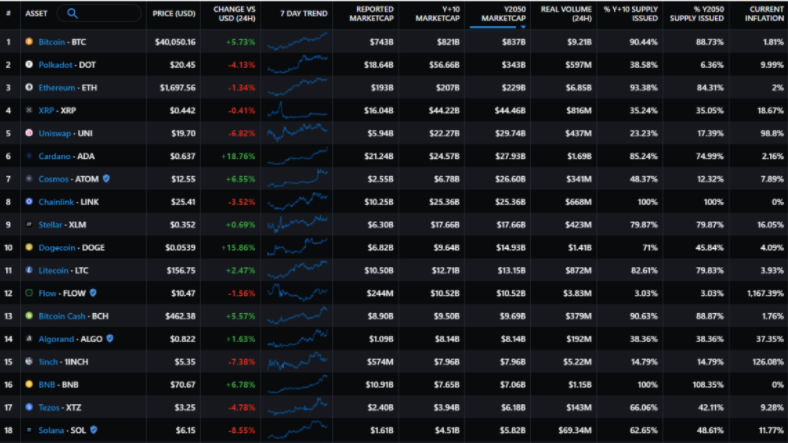Click the Bitcoin 7 day trend sparkline
Screen dimensions: 788x443
(298, 41)
